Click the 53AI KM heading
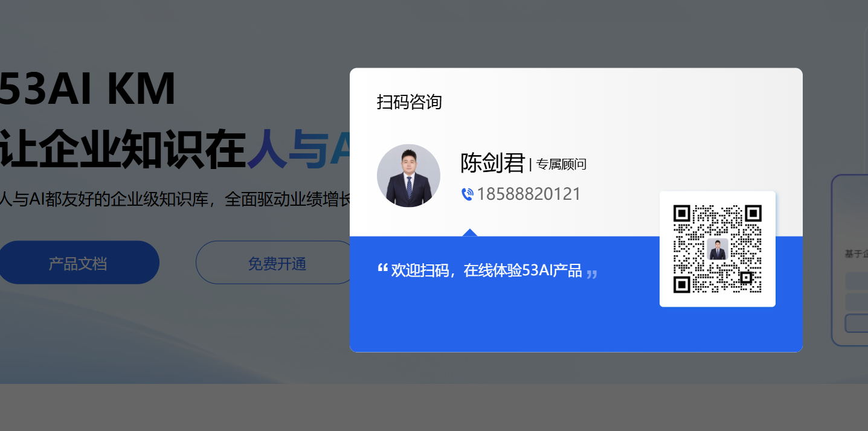 (x=87, y=89)
